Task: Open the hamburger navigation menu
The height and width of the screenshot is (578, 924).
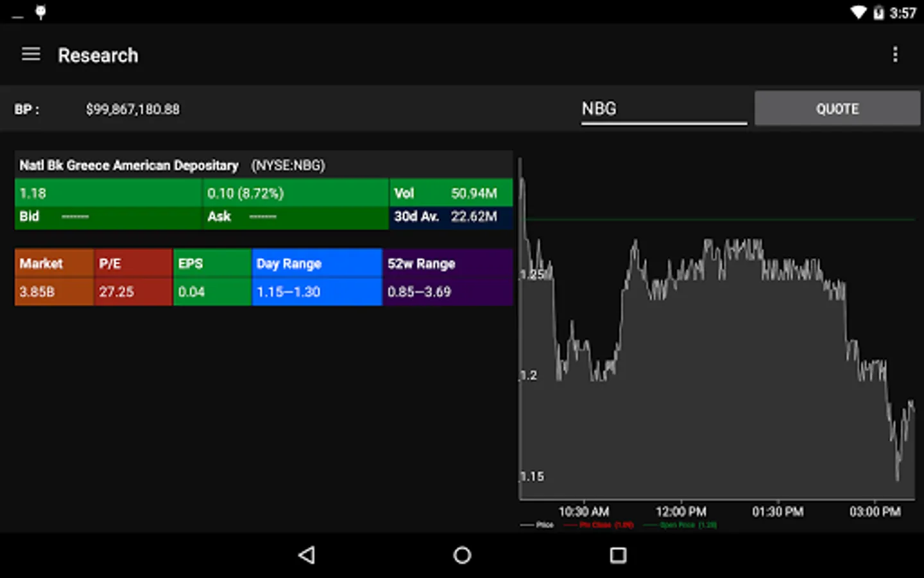Action: (x=31, y=55)
